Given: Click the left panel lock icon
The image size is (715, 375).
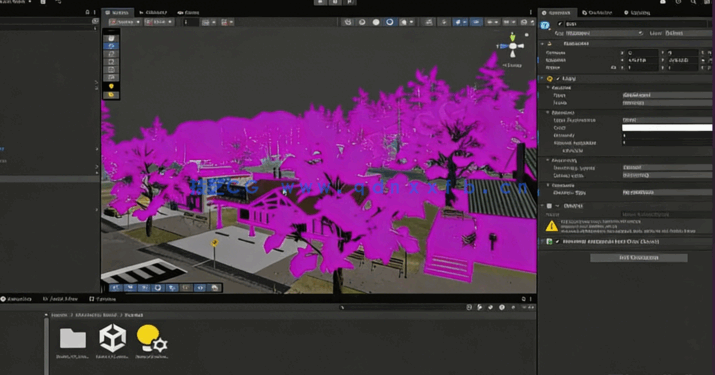Looking at the screenshot, I should click(88, 12).
